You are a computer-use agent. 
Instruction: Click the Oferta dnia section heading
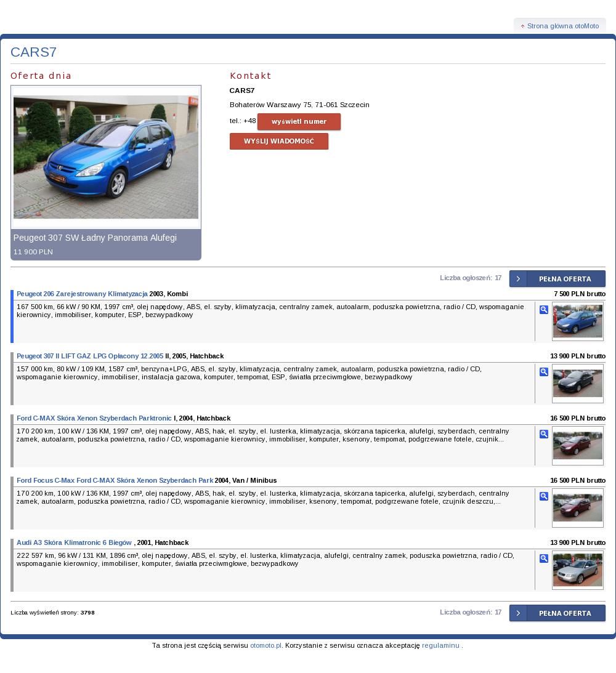[x=41, y=76]
